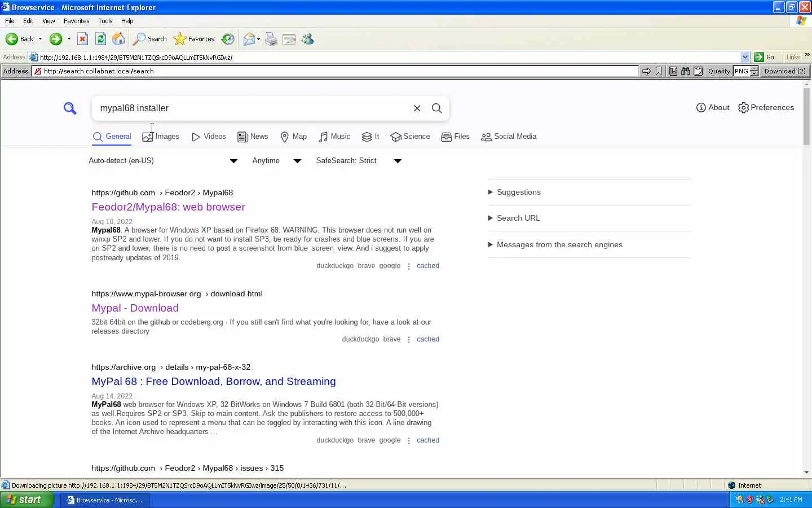This screenshot has width=812, height=508.
Task: Click the navigate arrow in Browservice bar
Action: click(646, 71)
